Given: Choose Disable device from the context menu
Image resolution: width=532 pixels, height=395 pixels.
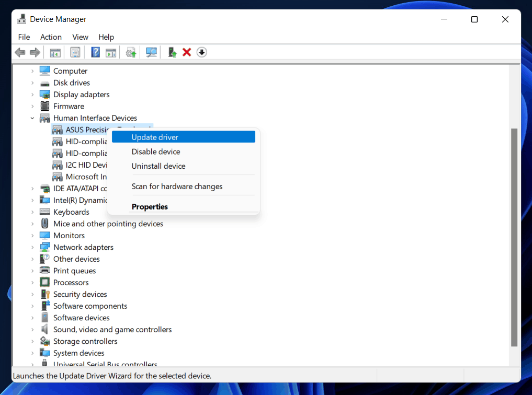Looking at the screenshot, I should coord(156,152).
